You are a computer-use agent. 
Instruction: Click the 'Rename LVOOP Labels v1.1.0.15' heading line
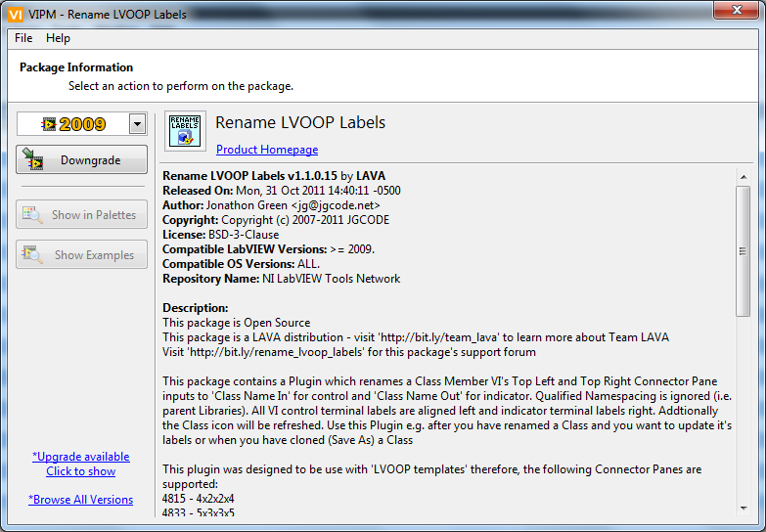tap(274, 176)
